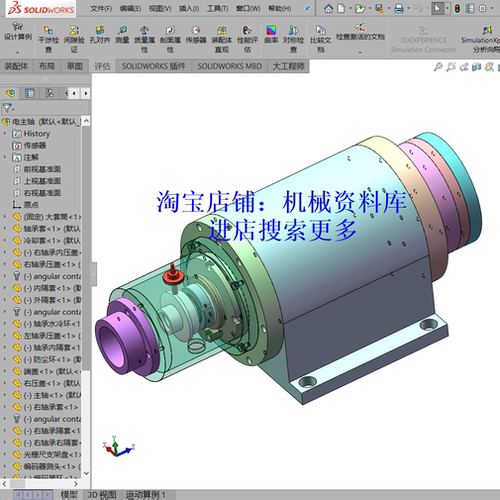Open the 窗口(W) menu

(248, 9)
